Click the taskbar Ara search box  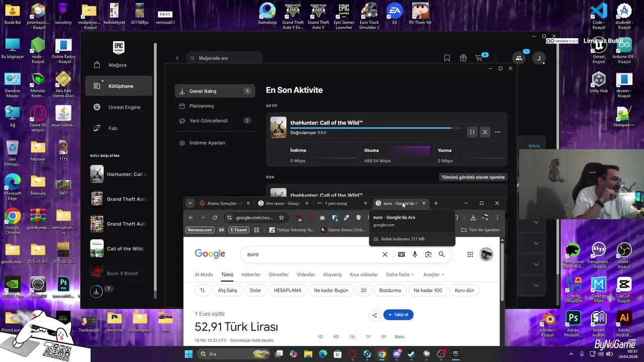(x=233, y=354)
